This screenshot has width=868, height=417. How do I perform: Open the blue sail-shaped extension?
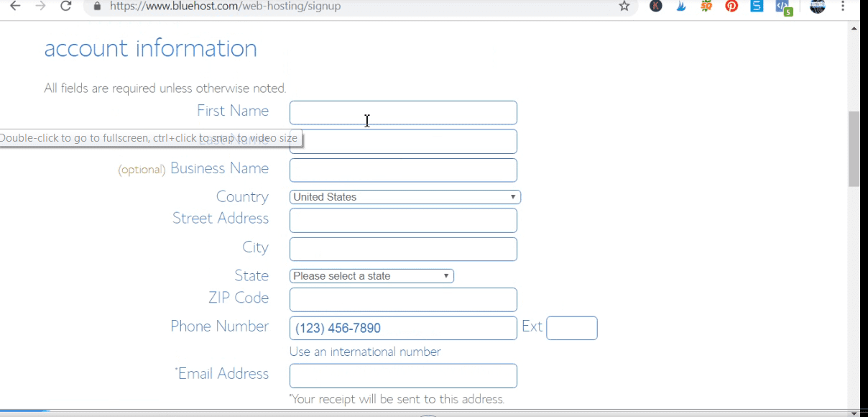pos(681,6)
